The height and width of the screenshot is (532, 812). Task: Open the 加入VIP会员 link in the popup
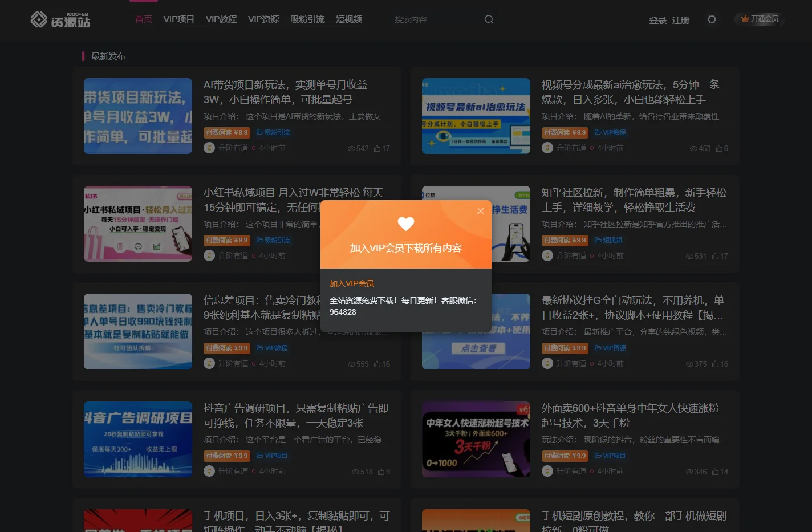pyautogui.click(x=352, y=283)
